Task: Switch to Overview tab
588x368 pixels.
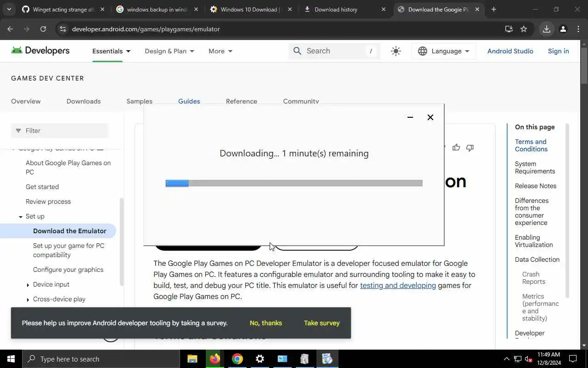Action: [x=26, y=101]
